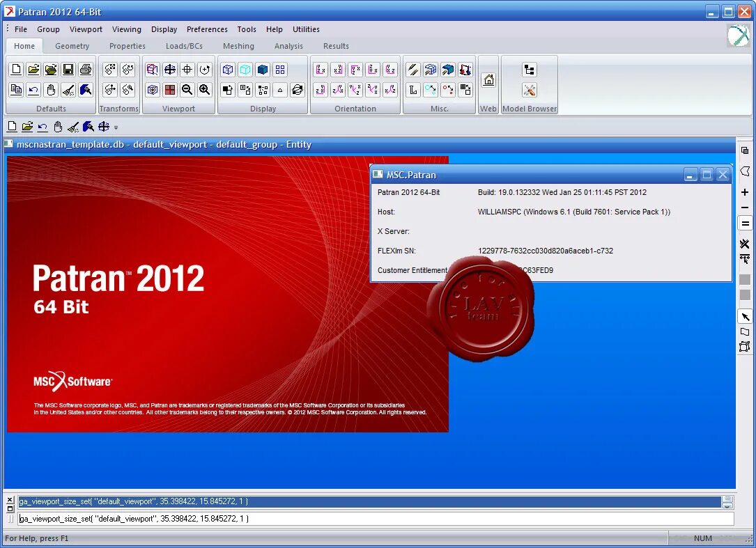
Task: Click the two-pencils icon in Misc group
Action: tap(412, 70)
